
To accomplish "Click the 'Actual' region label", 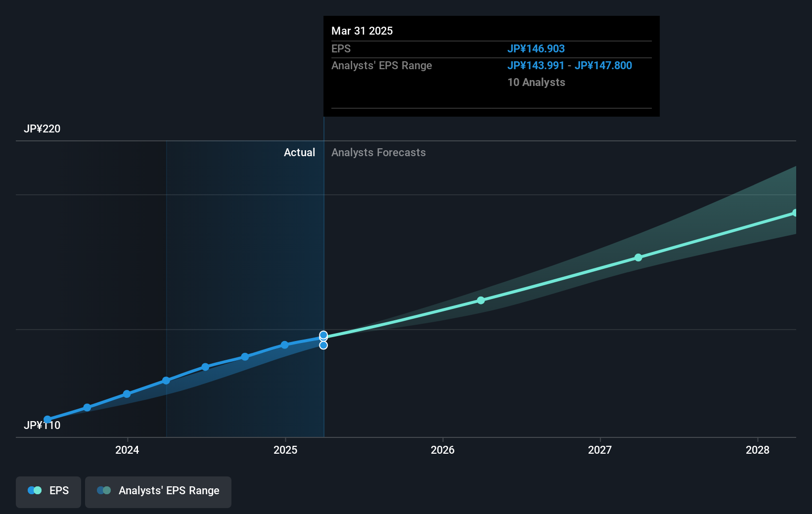I will click(299, 152).
